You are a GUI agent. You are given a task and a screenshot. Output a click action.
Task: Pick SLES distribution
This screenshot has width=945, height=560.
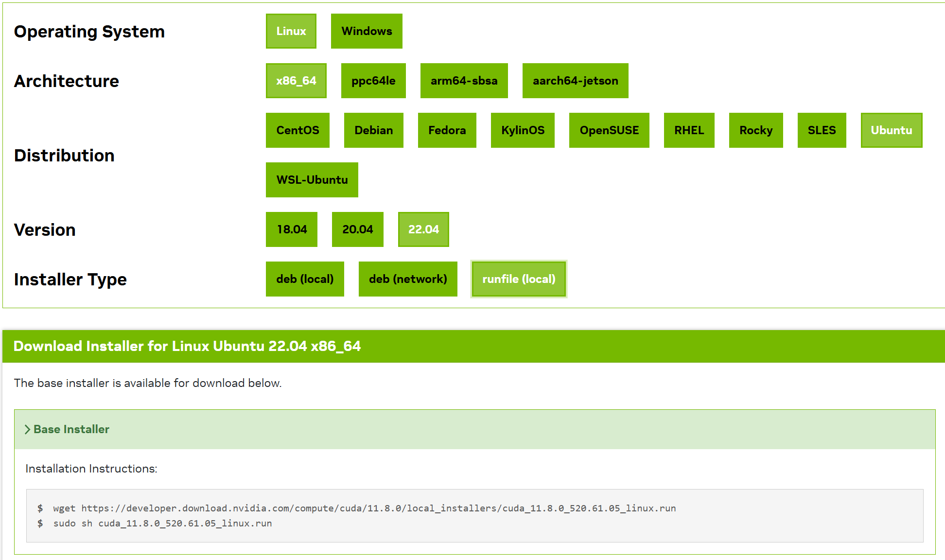(822, 130)
